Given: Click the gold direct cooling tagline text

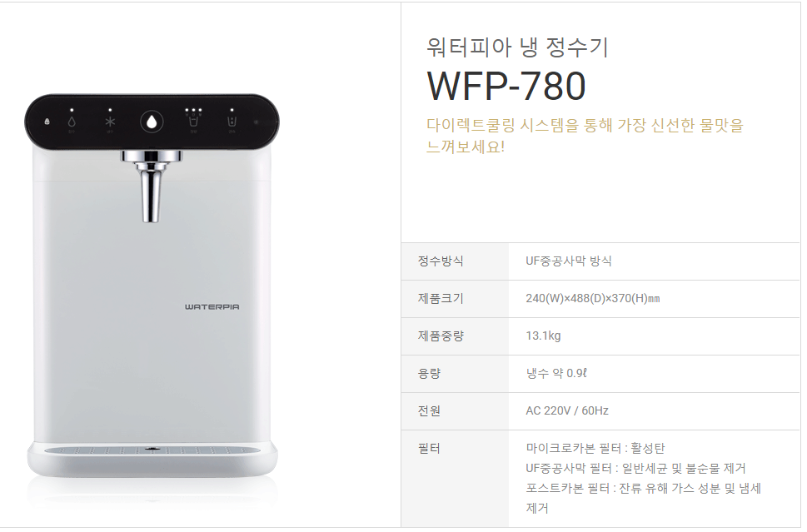Looking at the screenshot, I should [x=585, y=136].
